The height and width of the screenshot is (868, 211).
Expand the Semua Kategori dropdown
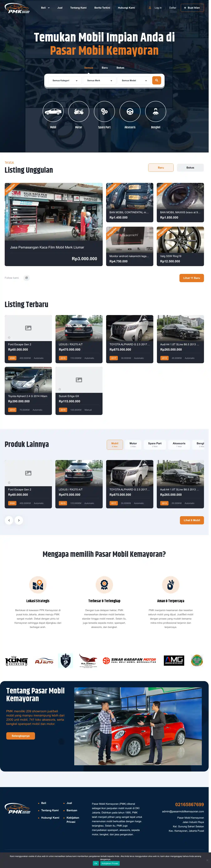65,81
